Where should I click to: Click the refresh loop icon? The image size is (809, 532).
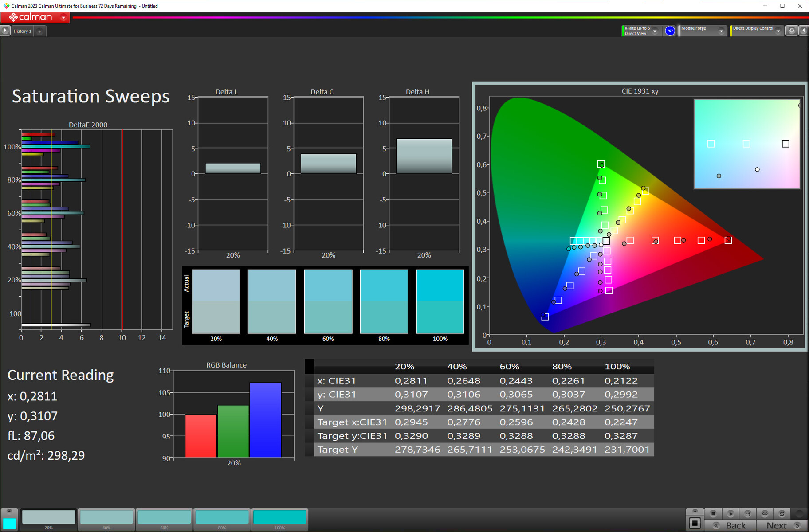(x=782, y=514)
